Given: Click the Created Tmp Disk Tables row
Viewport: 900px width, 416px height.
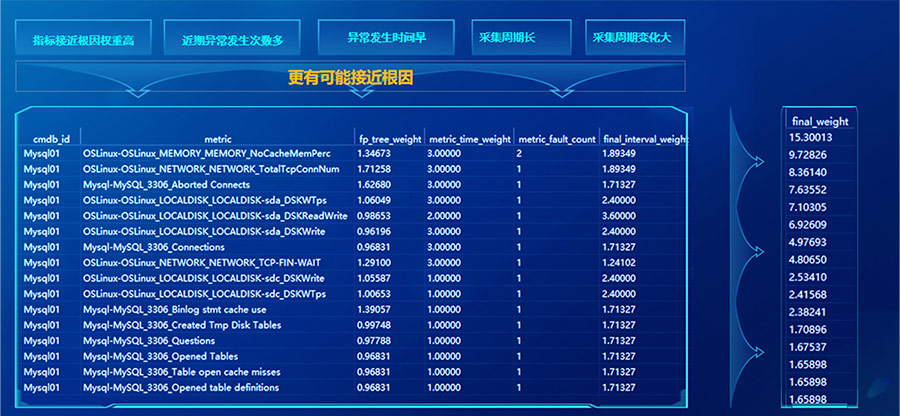Looking at the screenshot, I should [181, 325].
